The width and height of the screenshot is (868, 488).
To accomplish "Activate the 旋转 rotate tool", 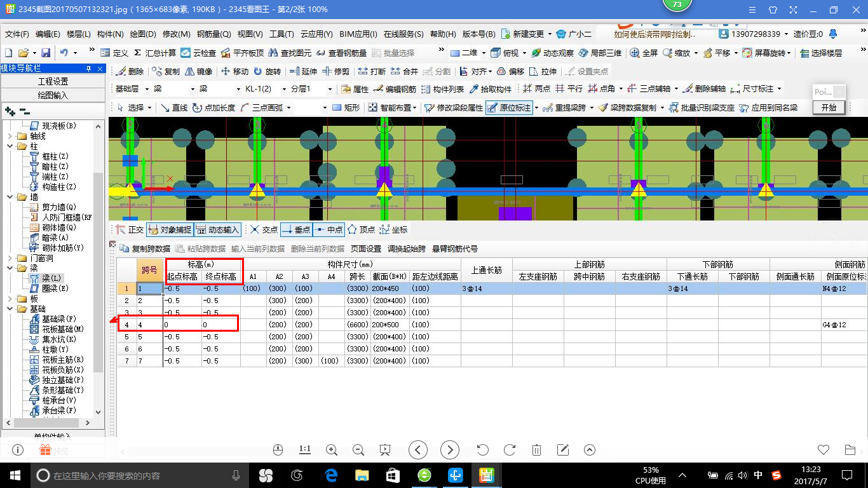I will point(267,72).
